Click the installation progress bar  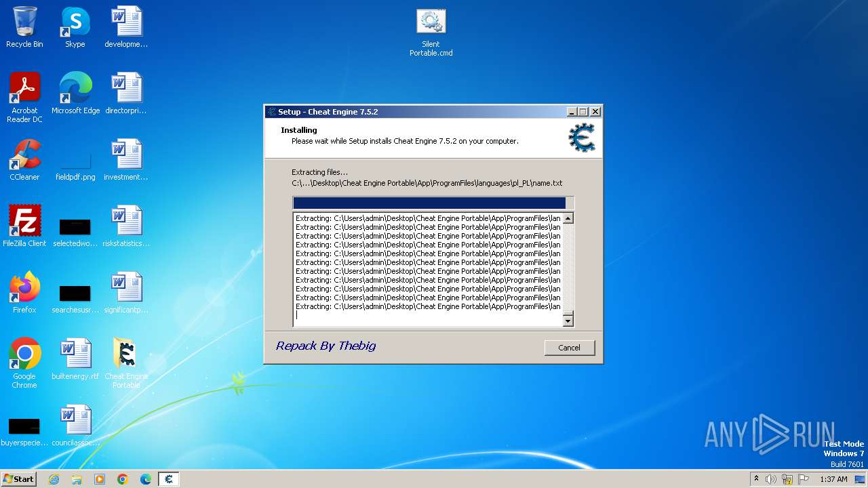tap(433, 203)
